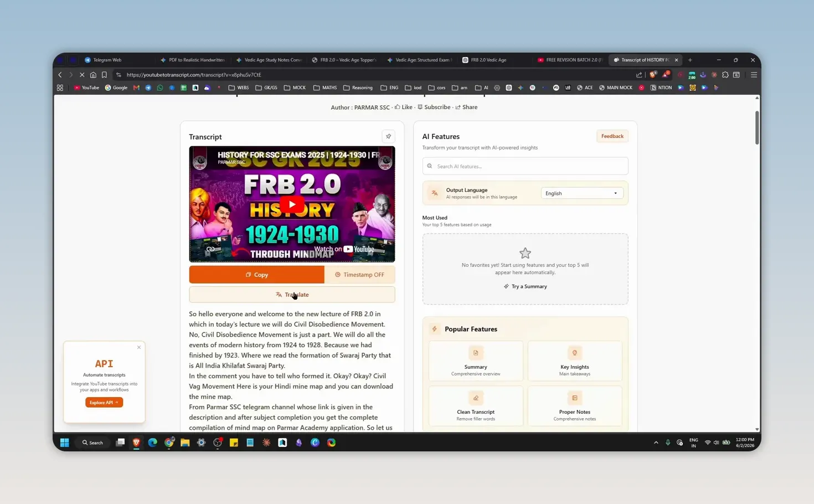Screen dimensions: 814x504
Task: Select the Key Insights feature card
Action: pos(574,361)
